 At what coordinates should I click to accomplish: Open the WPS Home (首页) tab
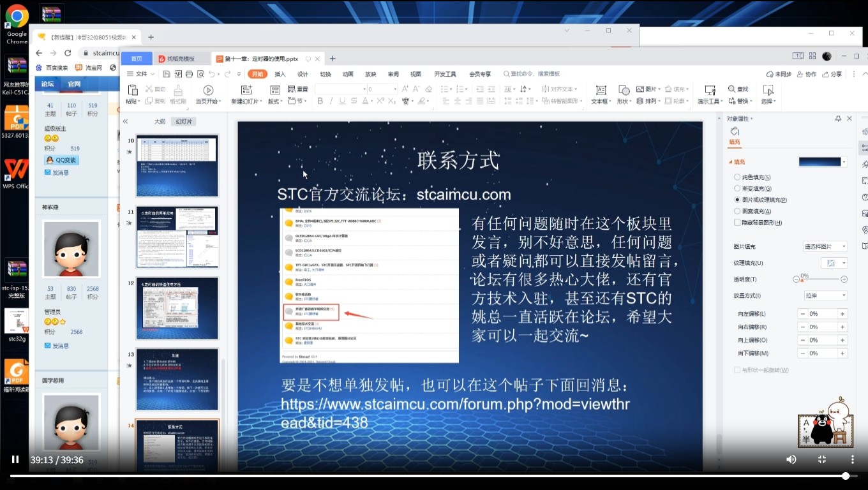point(137,59)
